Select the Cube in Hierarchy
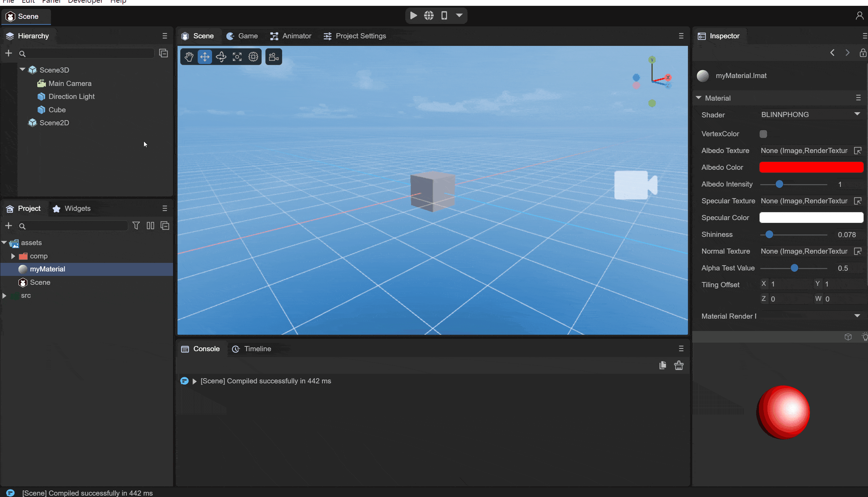This screenshot has width=868, height=497. [x=57, y=110]
